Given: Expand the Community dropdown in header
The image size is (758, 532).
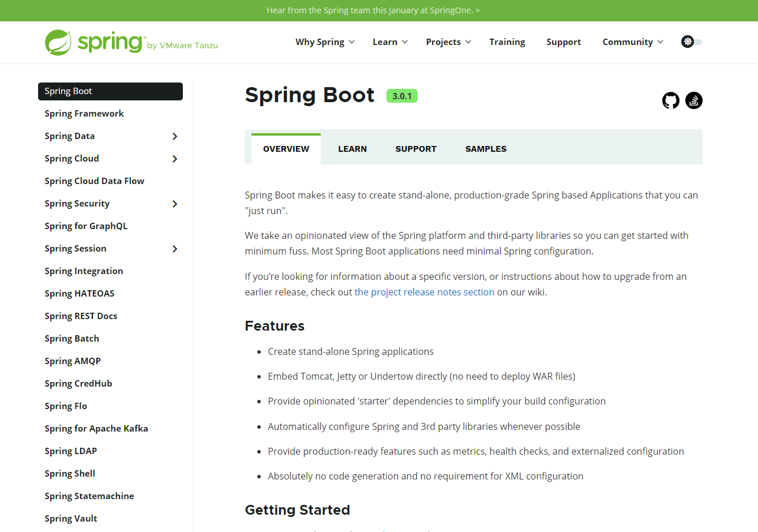Looking at the screenshot, I should pyautogui.click(x=633, y=42).
